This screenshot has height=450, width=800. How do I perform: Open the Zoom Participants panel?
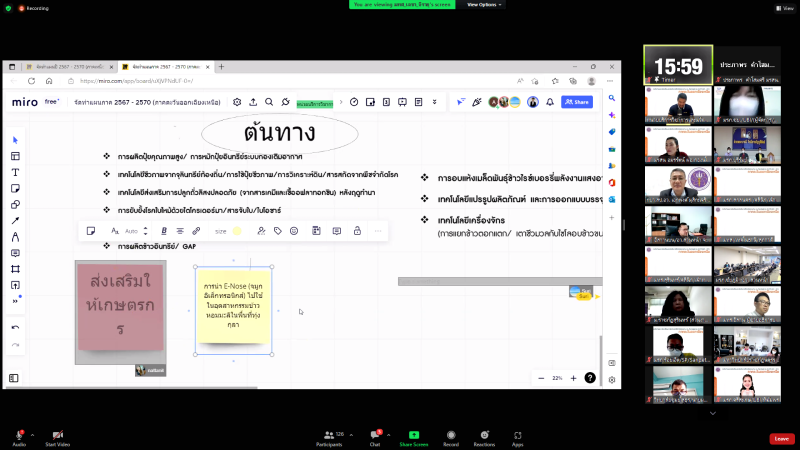pos(328,436)
